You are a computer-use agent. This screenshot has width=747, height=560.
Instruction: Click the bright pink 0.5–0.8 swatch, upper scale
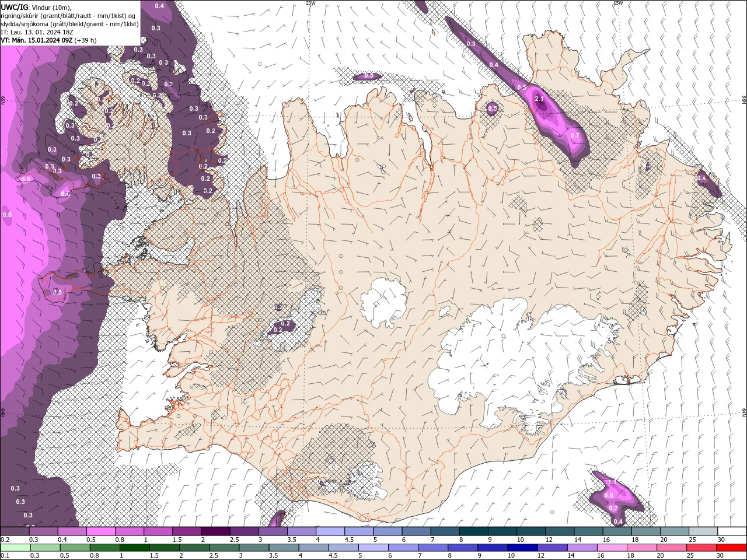[x=100, y=531]
